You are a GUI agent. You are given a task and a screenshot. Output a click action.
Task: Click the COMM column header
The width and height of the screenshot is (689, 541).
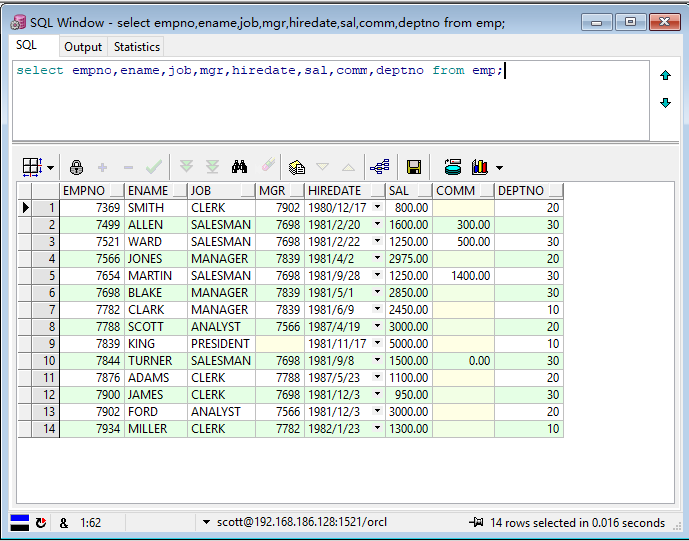pyautogui.click(x=464, y=191)
